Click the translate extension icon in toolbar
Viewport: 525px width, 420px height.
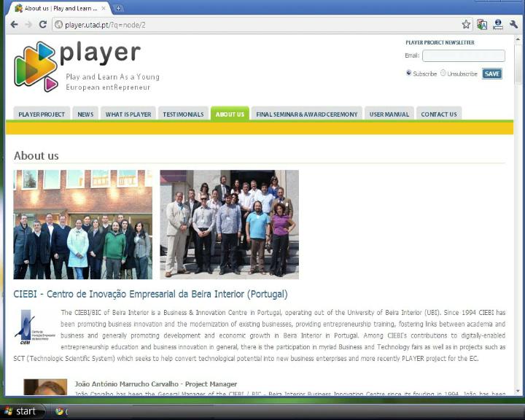[482, 24]
